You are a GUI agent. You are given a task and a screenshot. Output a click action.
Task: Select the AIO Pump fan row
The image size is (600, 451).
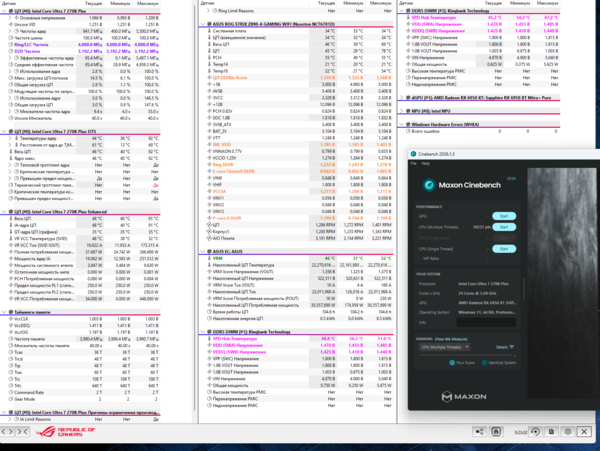click(296, 238)
